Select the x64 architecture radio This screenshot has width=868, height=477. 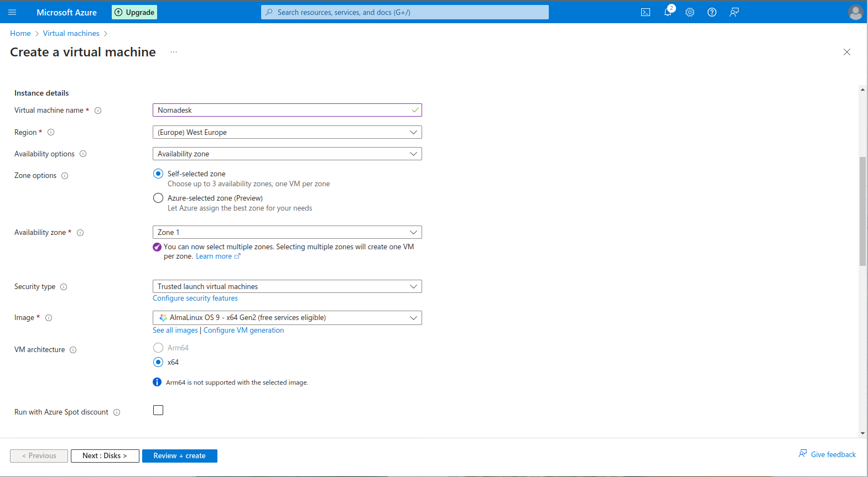[158, 362]
